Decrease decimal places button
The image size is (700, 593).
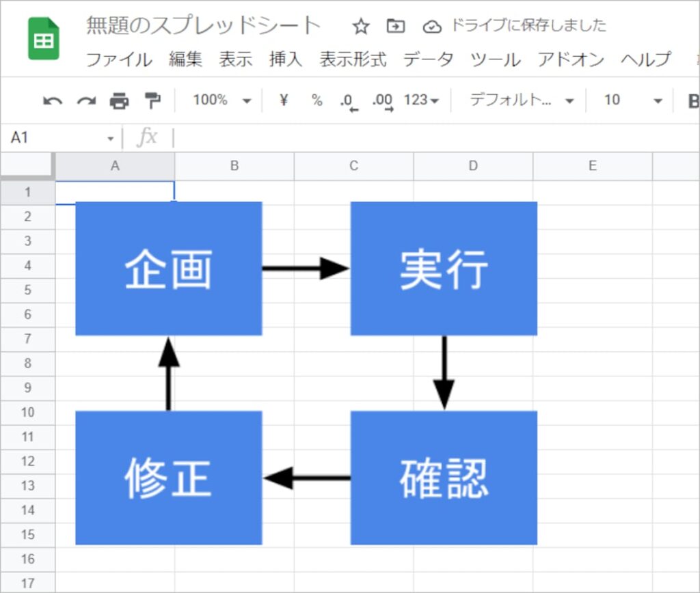(349, 102)
